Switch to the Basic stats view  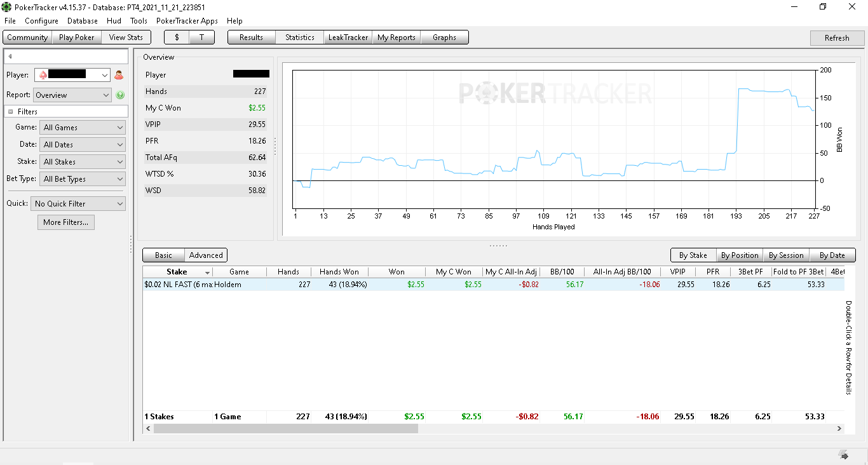coord(163,255)
